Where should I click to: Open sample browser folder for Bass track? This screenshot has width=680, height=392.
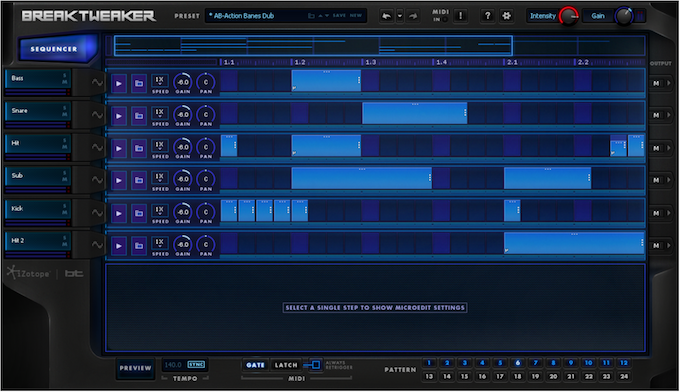(139, 83)
